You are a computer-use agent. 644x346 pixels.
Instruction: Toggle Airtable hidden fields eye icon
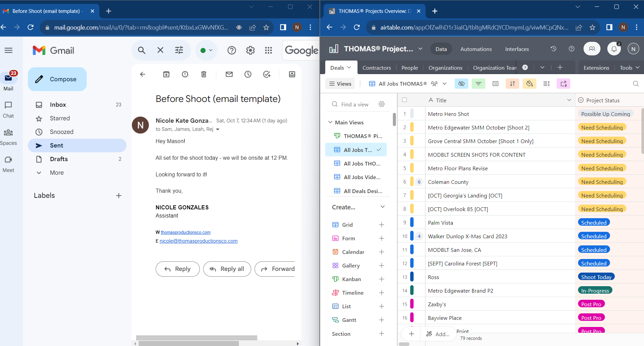461,84
